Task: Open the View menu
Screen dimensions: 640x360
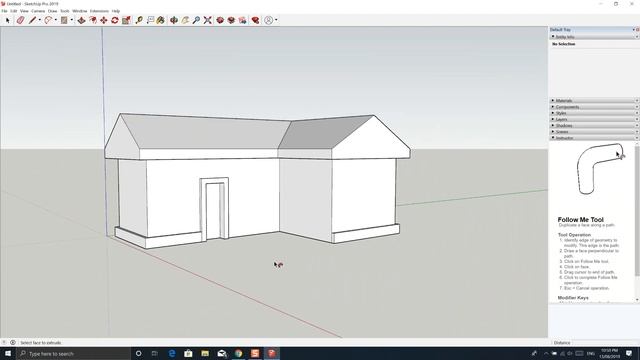Action: tap(24, 11)
